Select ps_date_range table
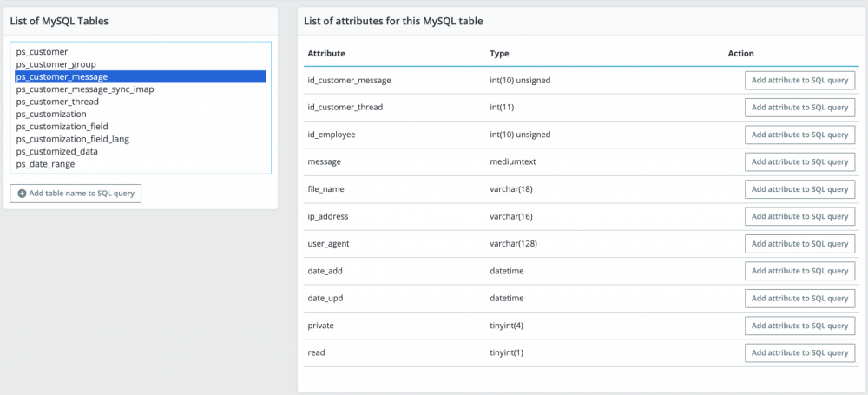The width and height of the screenshot is (868, 395). pyautogui.click(x=45, y=164)
